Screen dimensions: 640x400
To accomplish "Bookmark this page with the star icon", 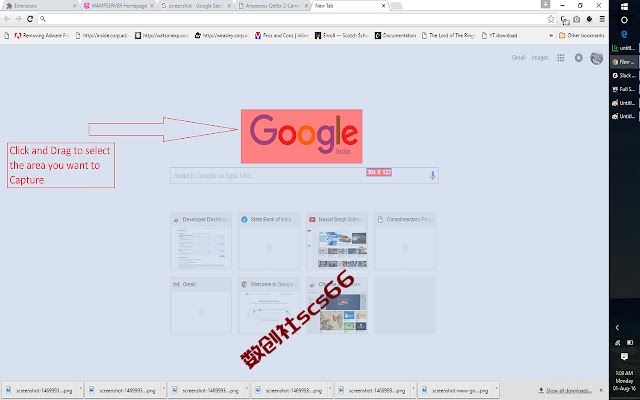I will (x=551, y=19).
